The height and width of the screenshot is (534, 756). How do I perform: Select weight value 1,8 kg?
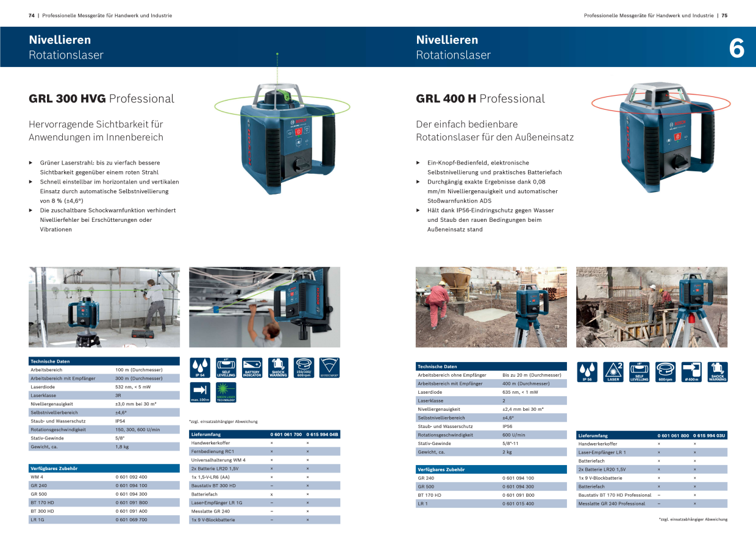tap(123, 447)
